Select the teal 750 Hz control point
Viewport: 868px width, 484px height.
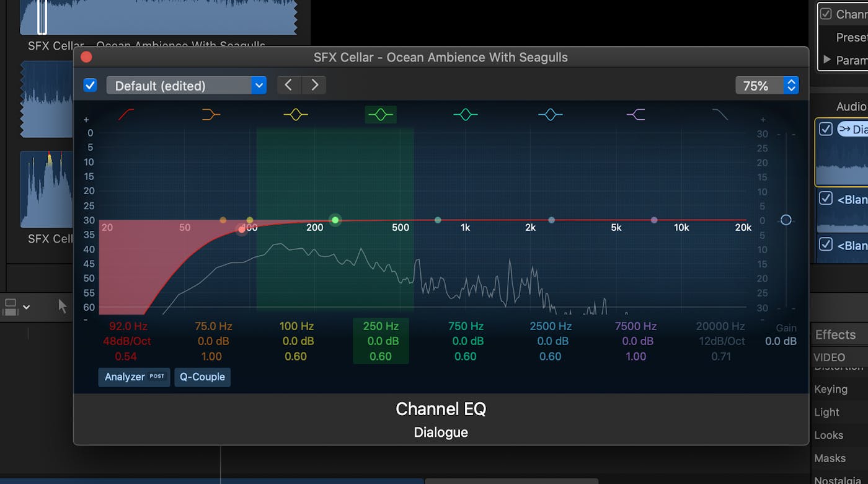pos(438,220)
